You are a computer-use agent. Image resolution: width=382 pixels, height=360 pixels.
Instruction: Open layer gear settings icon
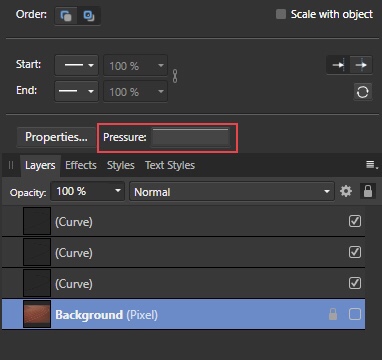346,191
